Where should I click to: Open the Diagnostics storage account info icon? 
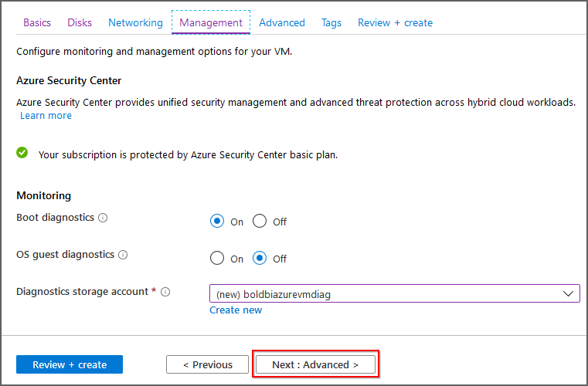click(x=165, y=292)
